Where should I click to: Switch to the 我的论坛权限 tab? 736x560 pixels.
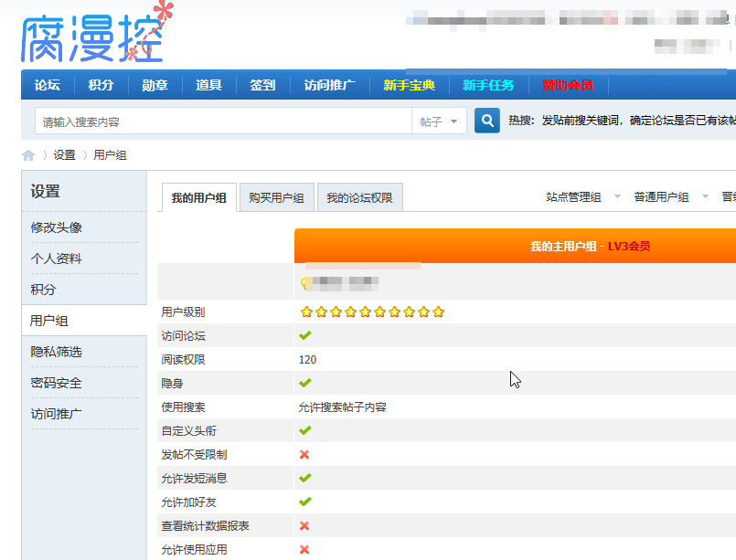point(359,197)
